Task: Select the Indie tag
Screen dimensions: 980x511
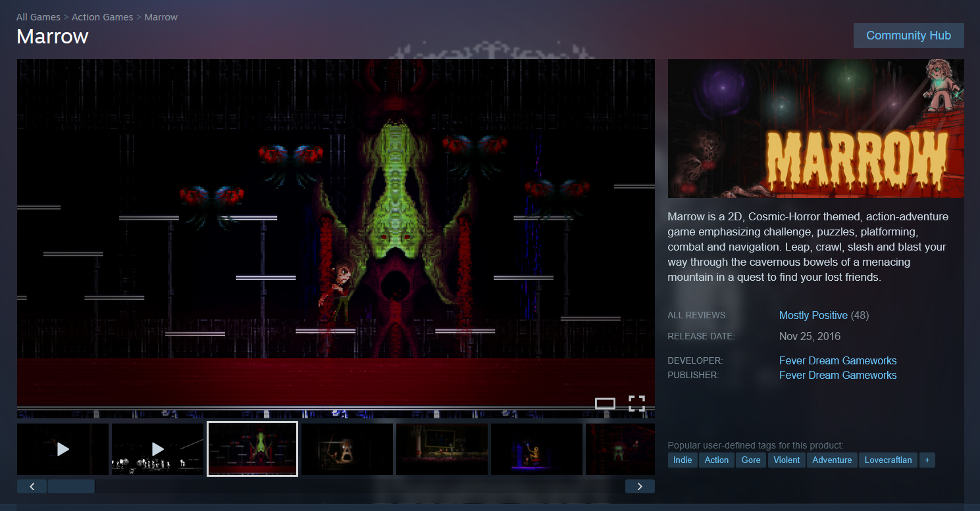Action: pos(683,460)
